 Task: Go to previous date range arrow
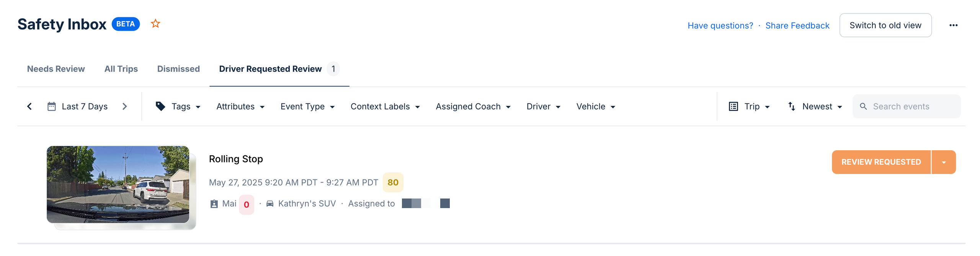(x=29, y=107)
